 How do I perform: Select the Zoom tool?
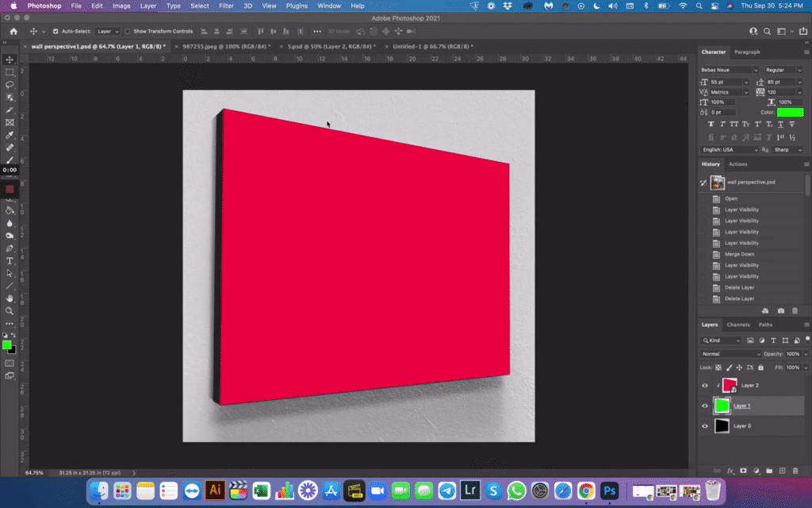coord(10,311)
